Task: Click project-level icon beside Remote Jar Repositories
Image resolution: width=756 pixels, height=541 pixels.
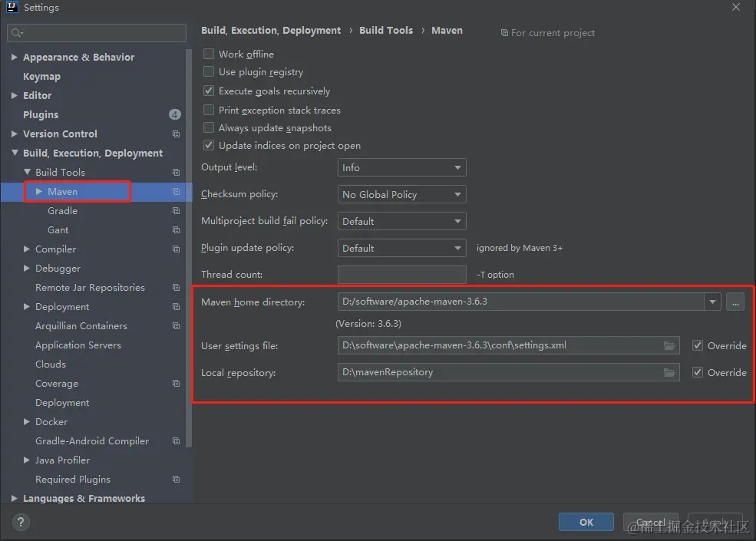Action: click(x=176, y=287)
